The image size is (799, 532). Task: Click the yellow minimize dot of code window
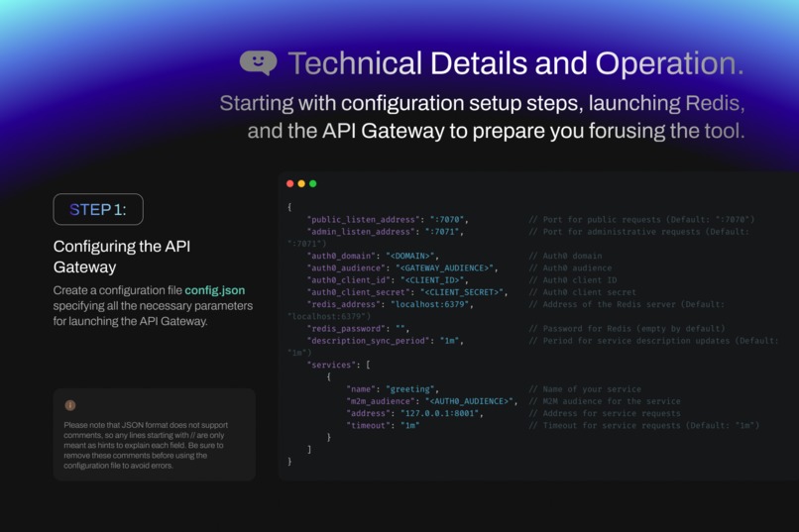coord(301,184)
